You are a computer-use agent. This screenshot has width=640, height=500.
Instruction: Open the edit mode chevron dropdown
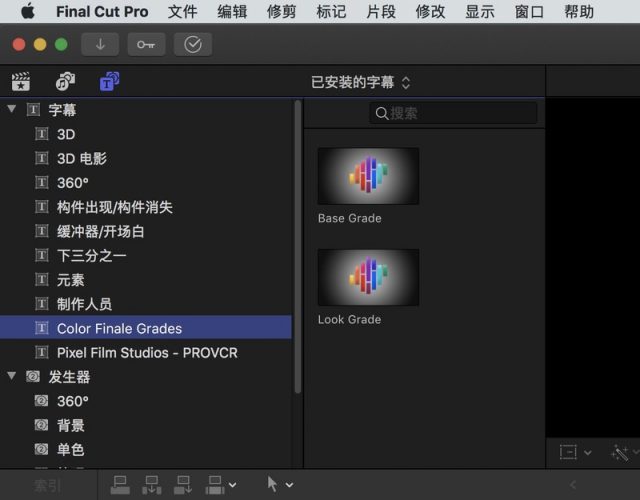[x=233, y=485]
